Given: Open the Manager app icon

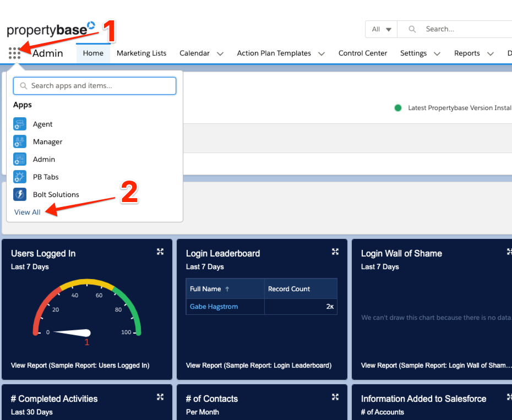Looking at the screenshot, I should pyautogui.click(x=20, y=142).
